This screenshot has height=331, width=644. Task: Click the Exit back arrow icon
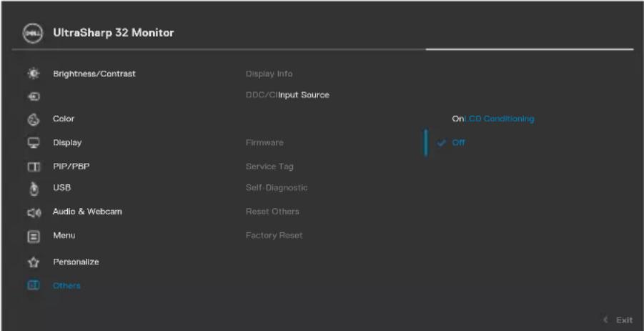(x=605, y=320)
